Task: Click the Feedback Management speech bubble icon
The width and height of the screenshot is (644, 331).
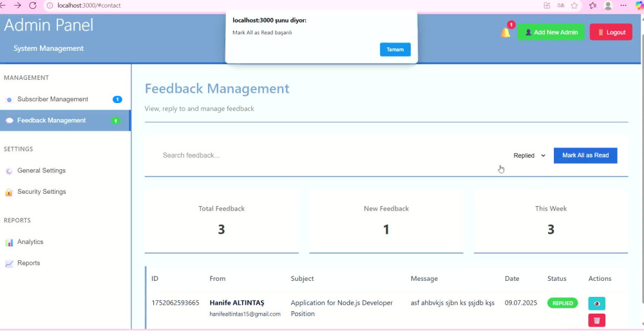Action: pos(9,120)
